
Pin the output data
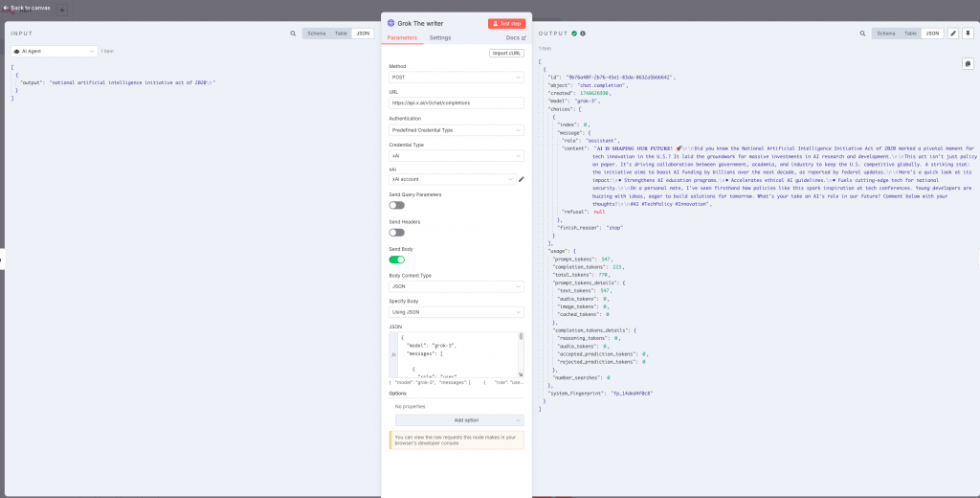968,34
